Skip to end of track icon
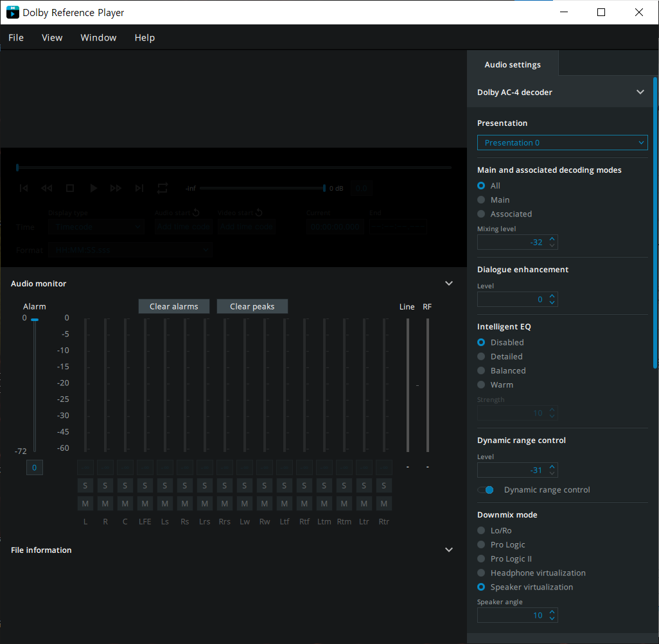The image size is (659, 644). point(139,188)
